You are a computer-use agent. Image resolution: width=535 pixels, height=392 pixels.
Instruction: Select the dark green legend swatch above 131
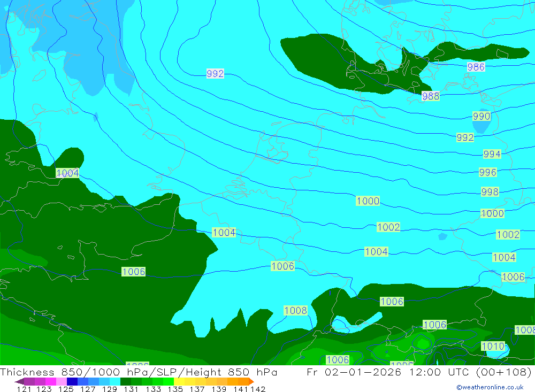126,381
